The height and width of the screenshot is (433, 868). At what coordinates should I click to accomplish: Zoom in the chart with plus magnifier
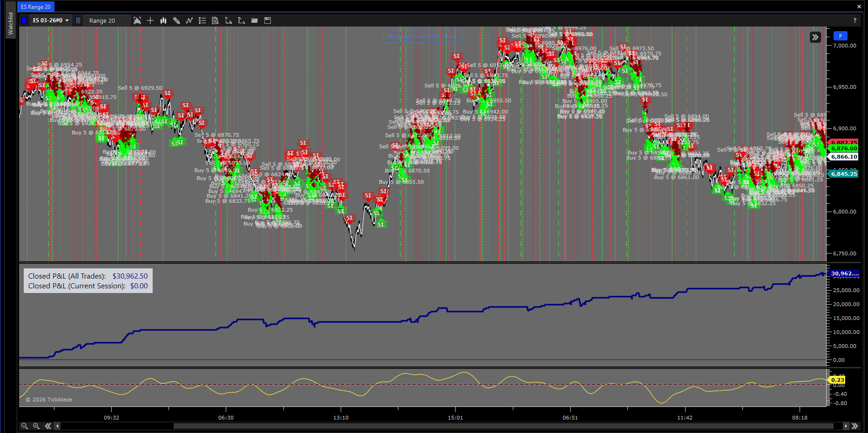(x=36, y=426)
